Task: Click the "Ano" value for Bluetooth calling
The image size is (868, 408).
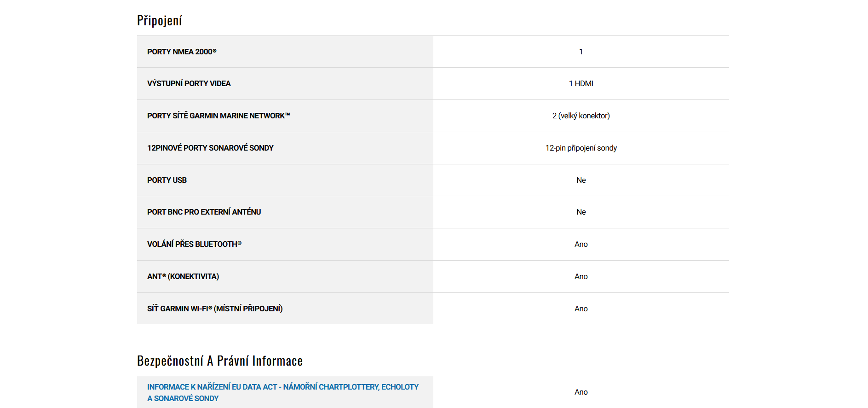Action: click(x=581, y=244)
